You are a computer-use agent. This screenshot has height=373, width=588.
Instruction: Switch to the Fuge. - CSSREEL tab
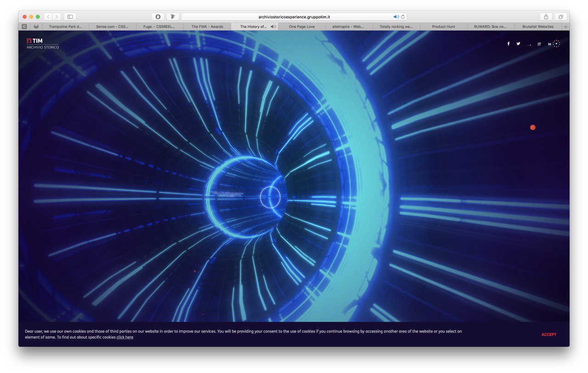tap(160, 27)
